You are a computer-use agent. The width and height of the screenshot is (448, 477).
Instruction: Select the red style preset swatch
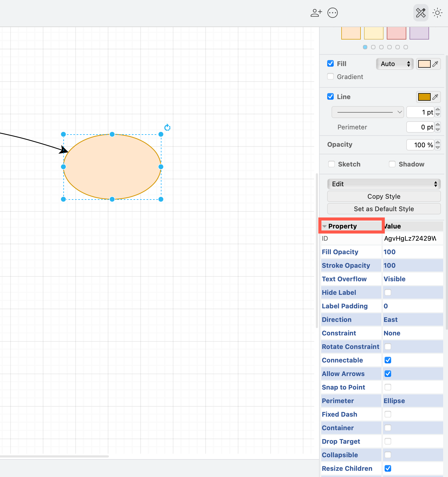coord(396,33)
